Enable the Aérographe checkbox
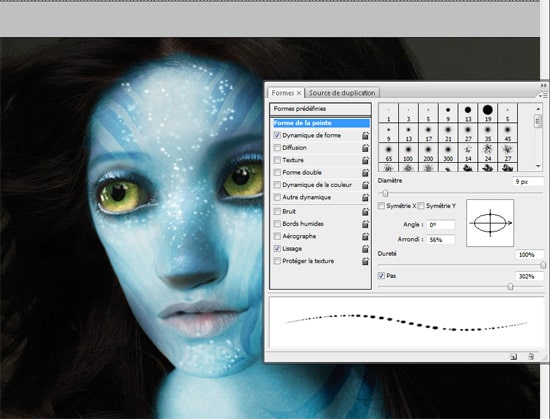The width and height of the screenshot is (550, 419). [x=277, y=236]
